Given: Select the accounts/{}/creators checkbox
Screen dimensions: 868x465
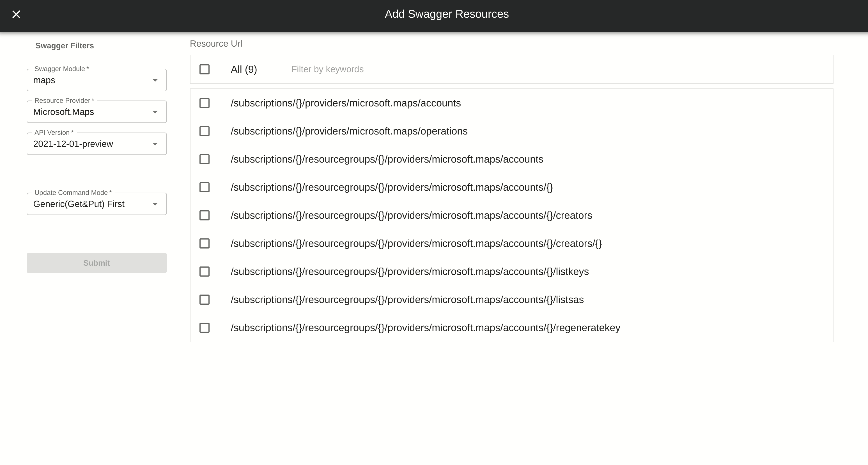Looking at the screenshot, I should pyautogui.click(x=205, y=215).
